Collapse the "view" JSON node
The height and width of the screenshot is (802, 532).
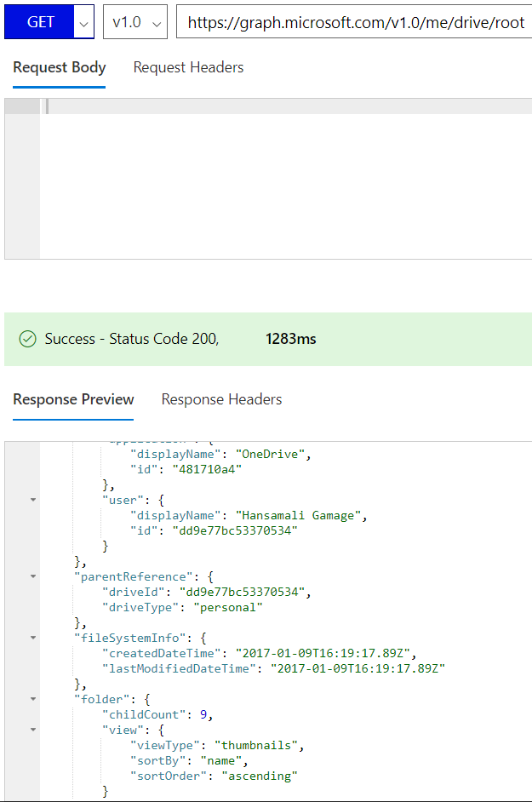[33, 730]
